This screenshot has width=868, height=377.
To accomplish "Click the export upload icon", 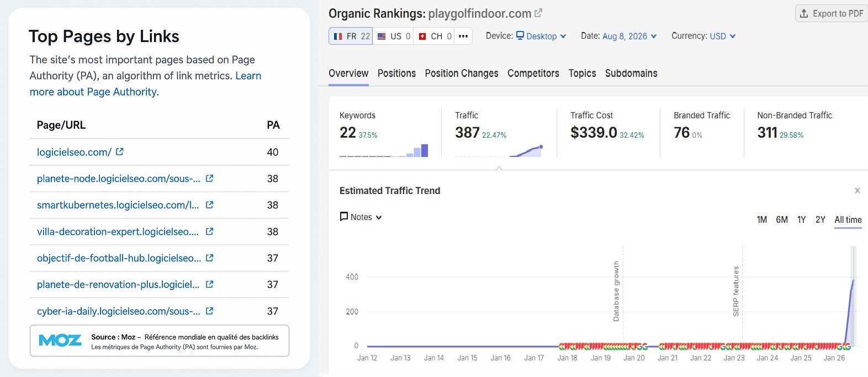I will pyautogui.click(x=804, y=13).
